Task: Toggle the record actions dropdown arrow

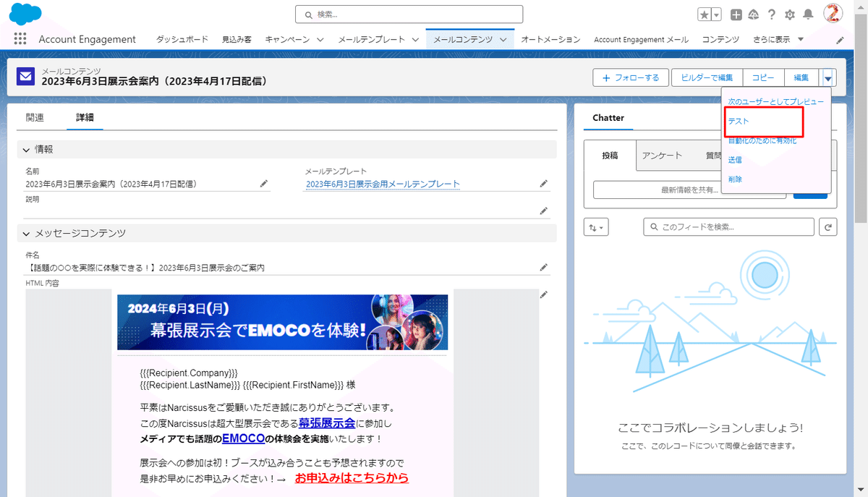Action: pyautogui.click(x=828, y=77)
